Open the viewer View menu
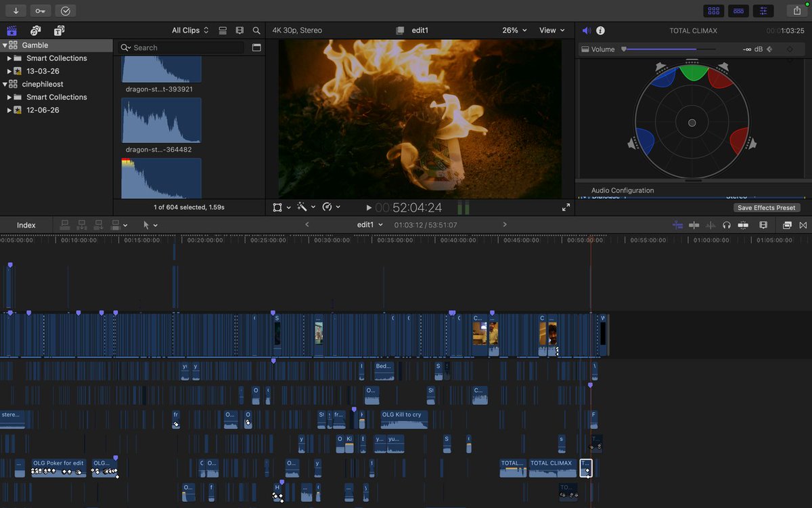Viewport: 812px width, 508px height. tap(551, 30)
